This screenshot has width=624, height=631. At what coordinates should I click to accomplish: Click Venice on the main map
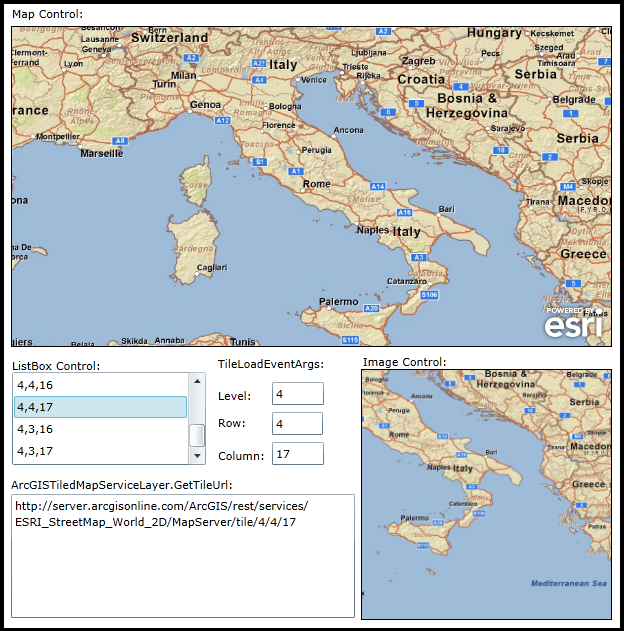pos(313,80)
